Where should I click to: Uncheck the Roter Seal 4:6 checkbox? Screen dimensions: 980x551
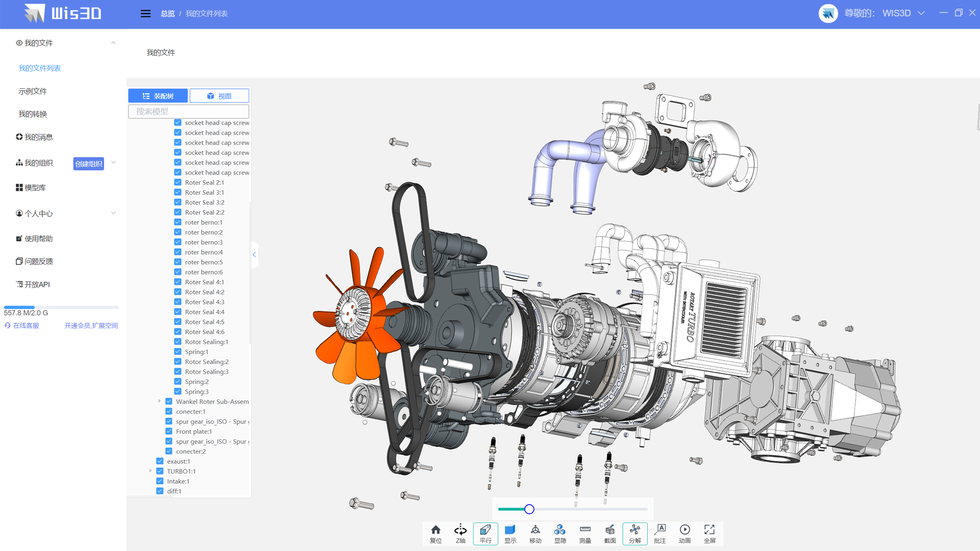click(178, 332)
